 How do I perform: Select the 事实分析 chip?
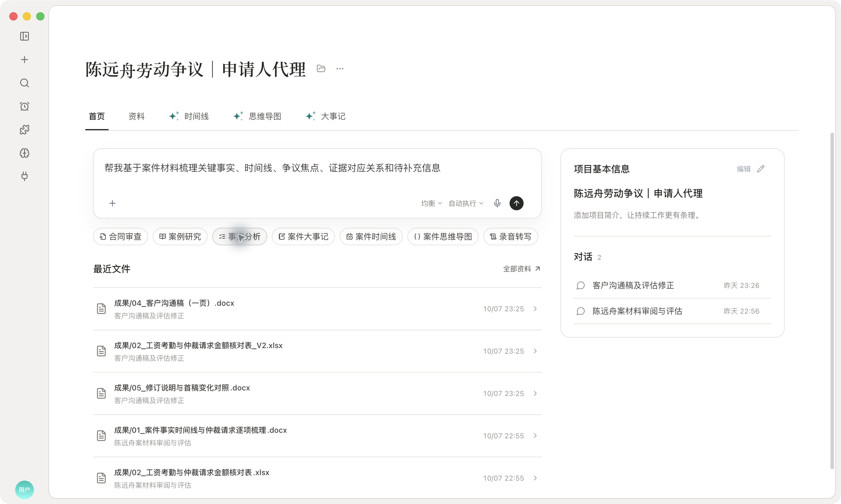(240, 236)
